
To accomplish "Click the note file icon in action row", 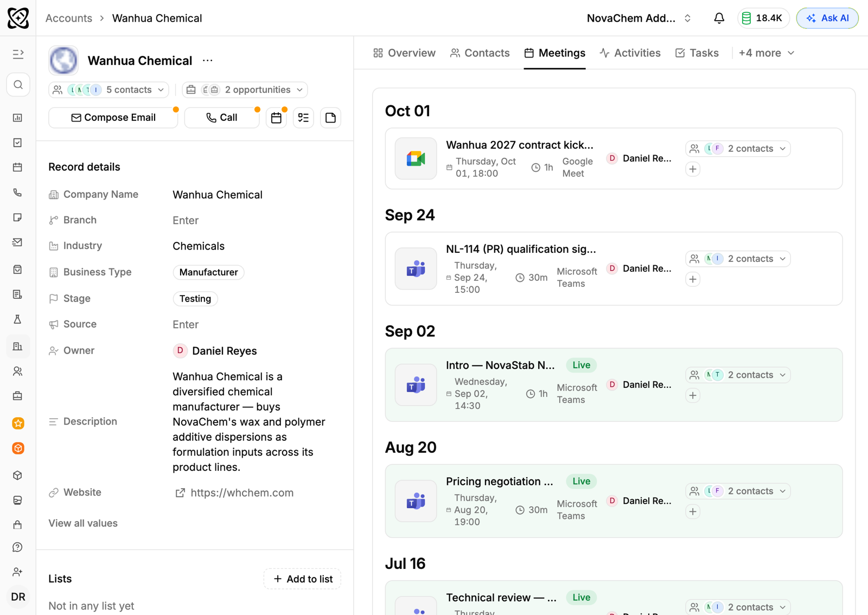I will pyautogui.click(x=330, y=118).
